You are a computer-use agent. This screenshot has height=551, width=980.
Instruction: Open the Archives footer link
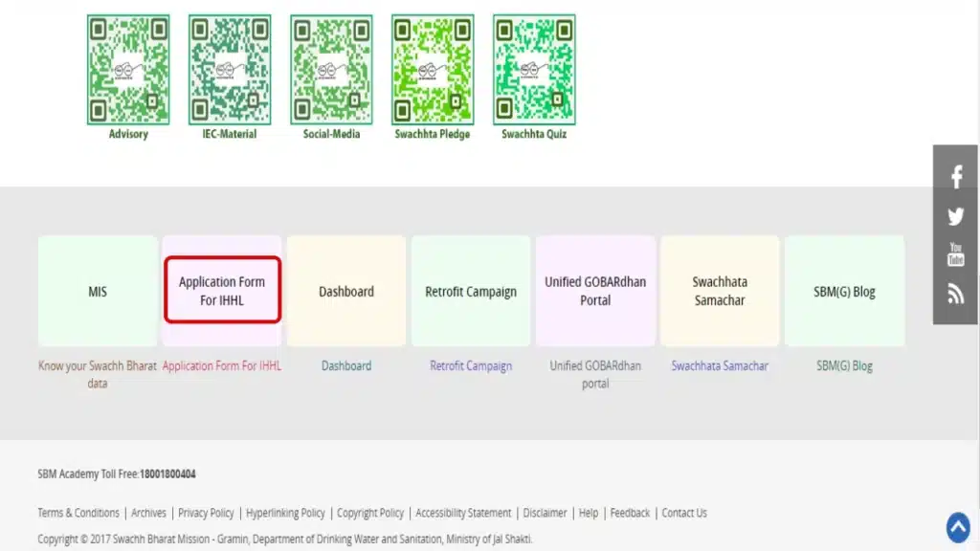pos(148,513)
